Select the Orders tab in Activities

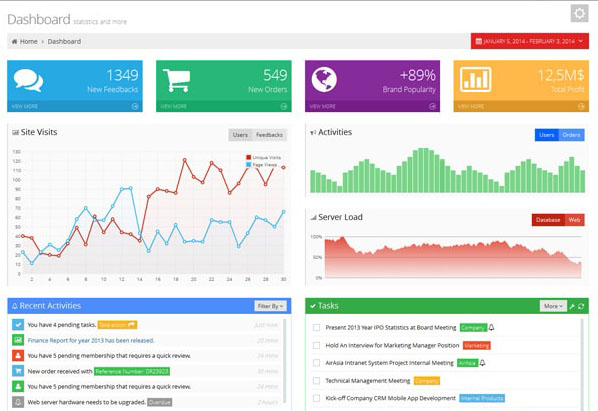point(571,135)
